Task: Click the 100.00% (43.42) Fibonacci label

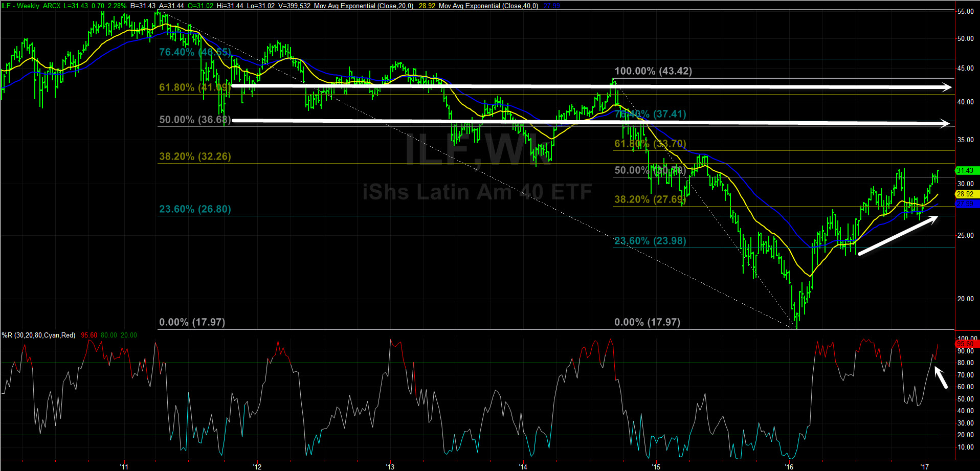Action: [653, 71]
